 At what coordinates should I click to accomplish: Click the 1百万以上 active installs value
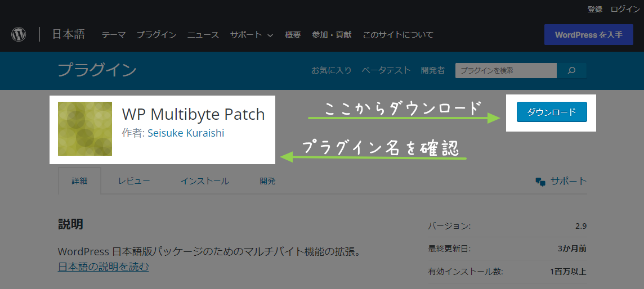569,272
